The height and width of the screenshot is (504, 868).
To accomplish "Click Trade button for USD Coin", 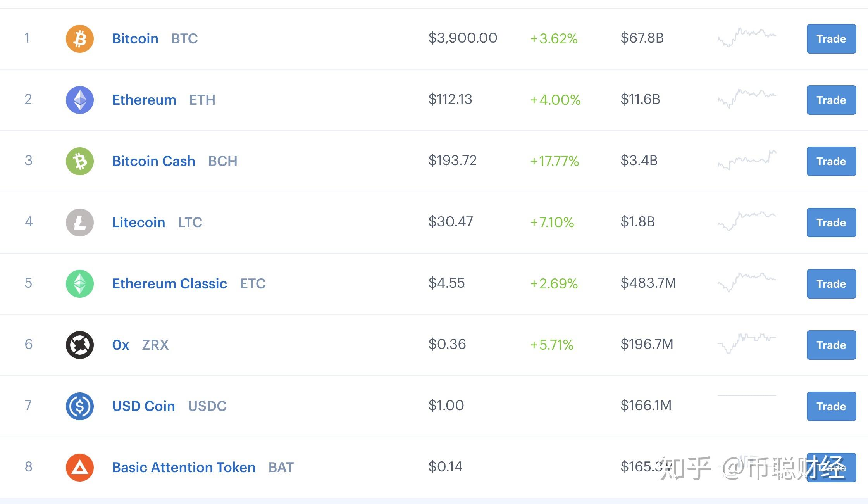I will (831, 406).
